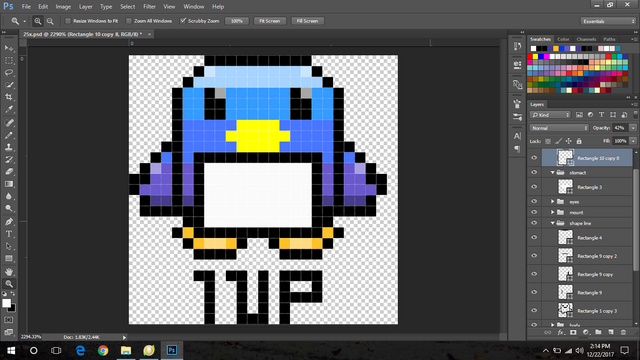Enable Zoom All Windows checkbox

click(x=129, y=21)
